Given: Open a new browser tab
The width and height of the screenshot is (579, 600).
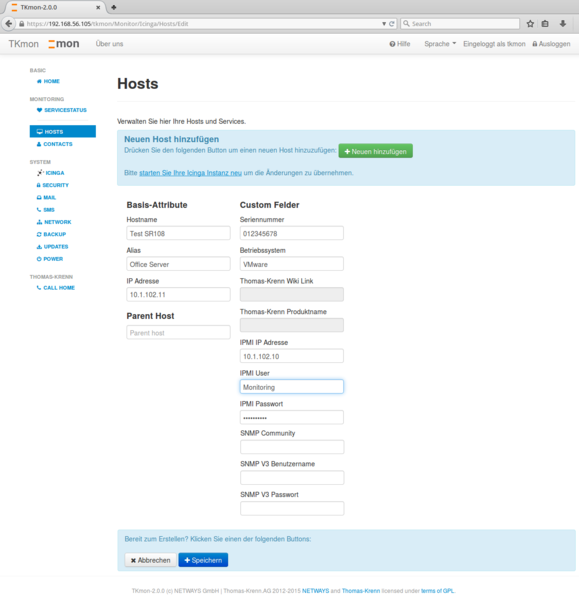Looking at the screenshot, I should coord(114,7).
